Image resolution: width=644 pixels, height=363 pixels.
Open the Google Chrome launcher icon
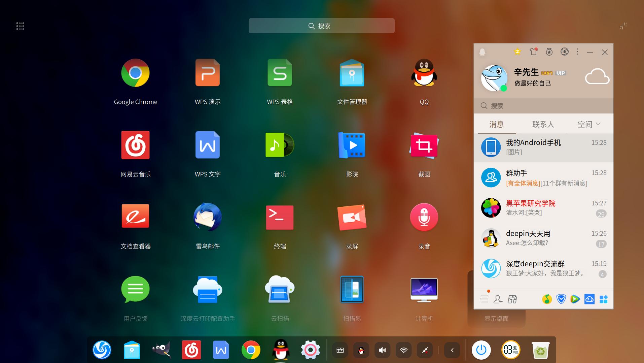coord(135,73)
